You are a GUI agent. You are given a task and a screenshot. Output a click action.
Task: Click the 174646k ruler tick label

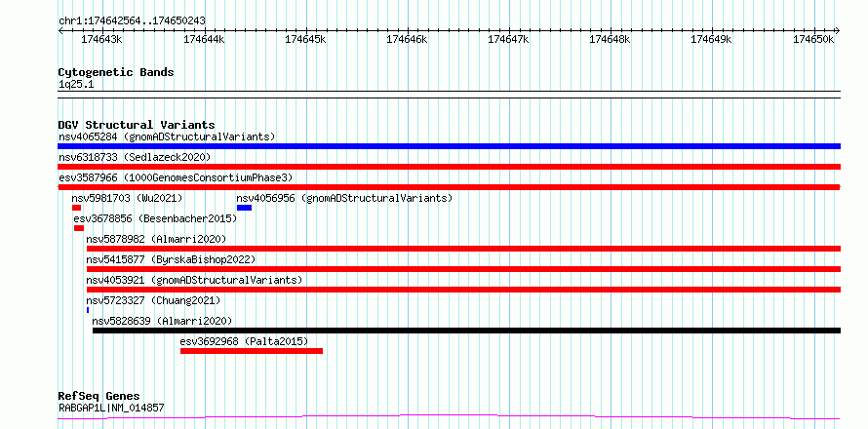407,39
